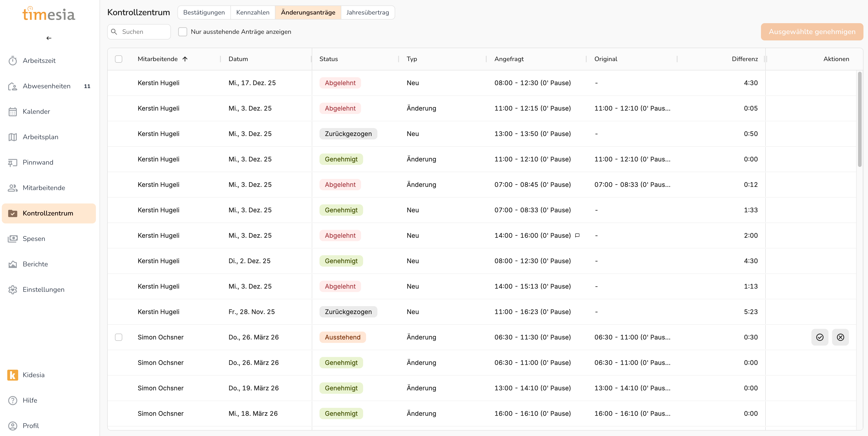
Task: Select Simon Ochsner's pending row checkbox
Action: (x=119, y=337)
